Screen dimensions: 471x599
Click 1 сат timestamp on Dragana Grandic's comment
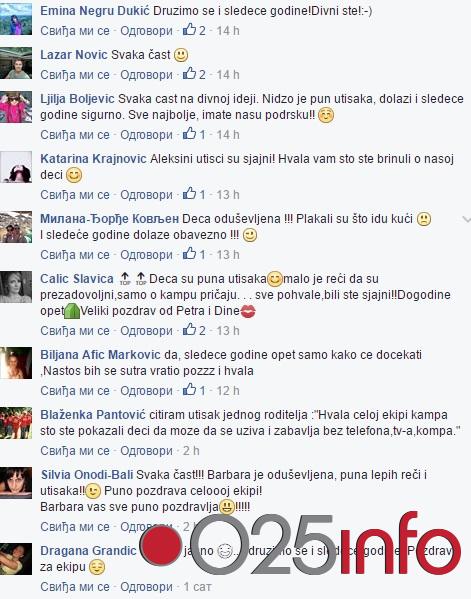197,587
